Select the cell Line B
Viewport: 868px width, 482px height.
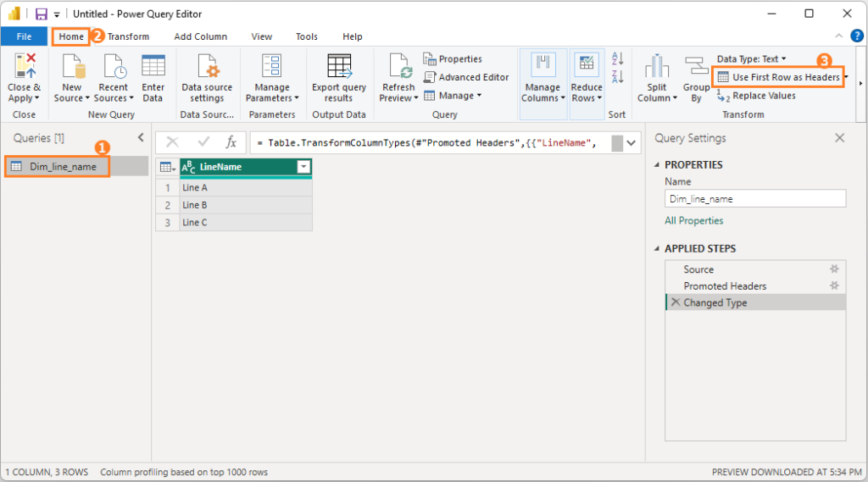(246, 205)
